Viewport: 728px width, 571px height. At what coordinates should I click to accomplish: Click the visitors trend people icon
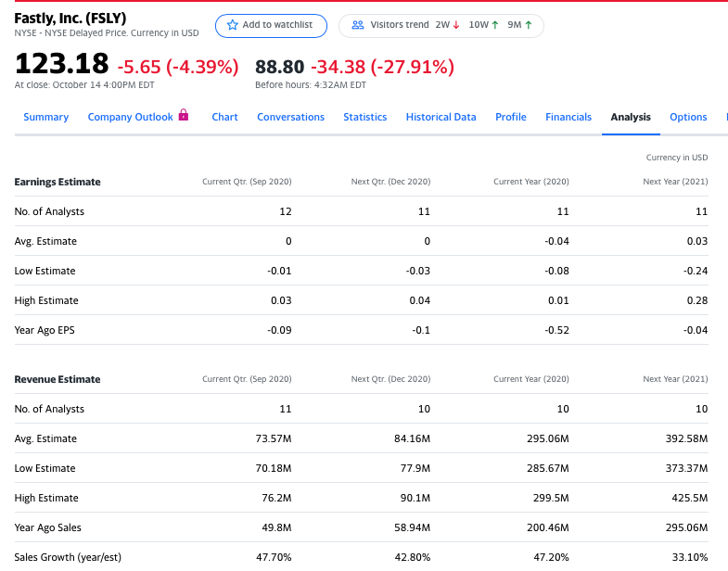click(x=357, y=25)
